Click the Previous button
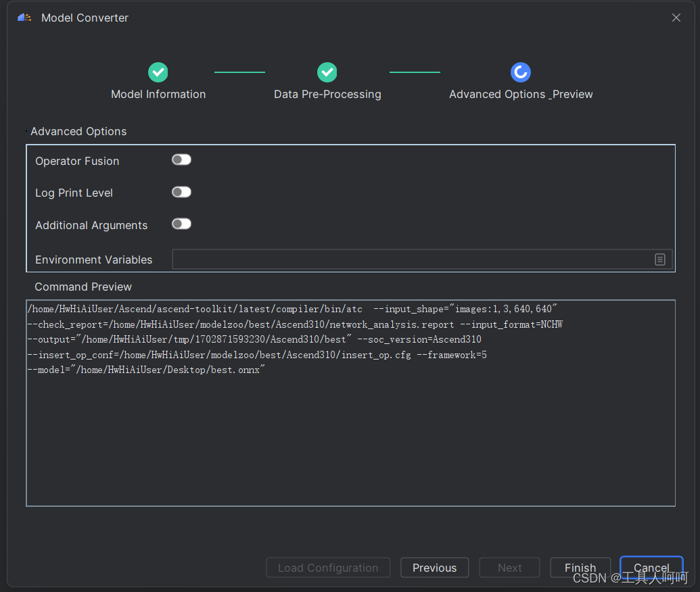This screenshot has height=592, width=700. pos(435,568)
